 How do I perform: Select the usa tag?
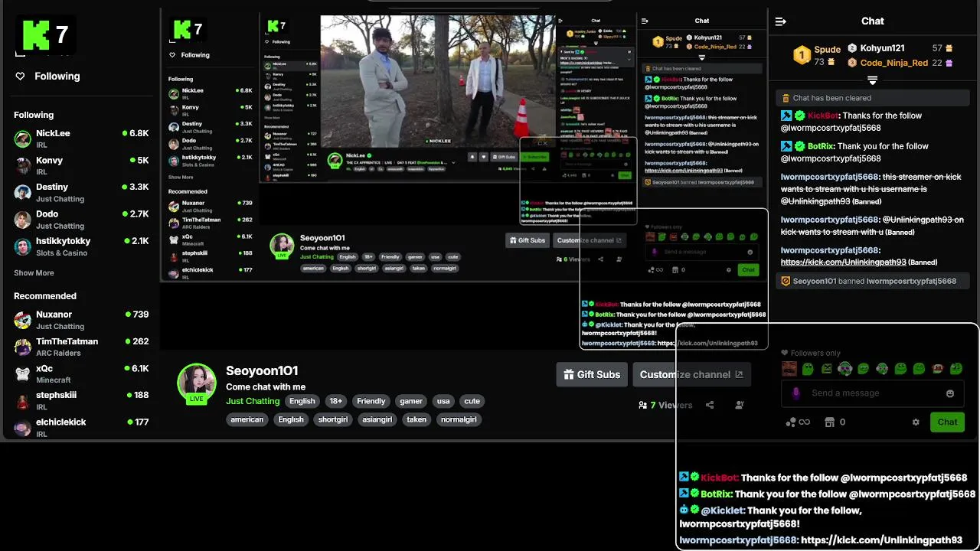click(x=443, y=401)
